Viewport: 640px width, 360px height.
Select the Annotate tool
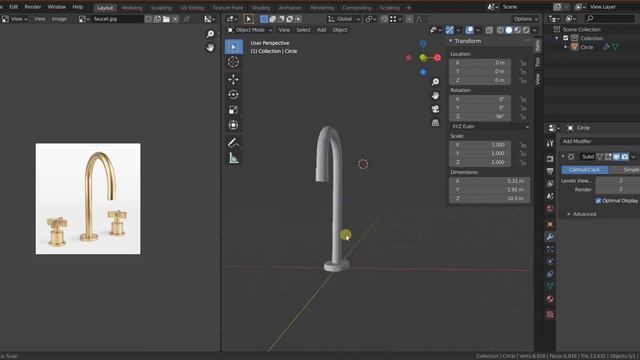click(x=233, y=142)
